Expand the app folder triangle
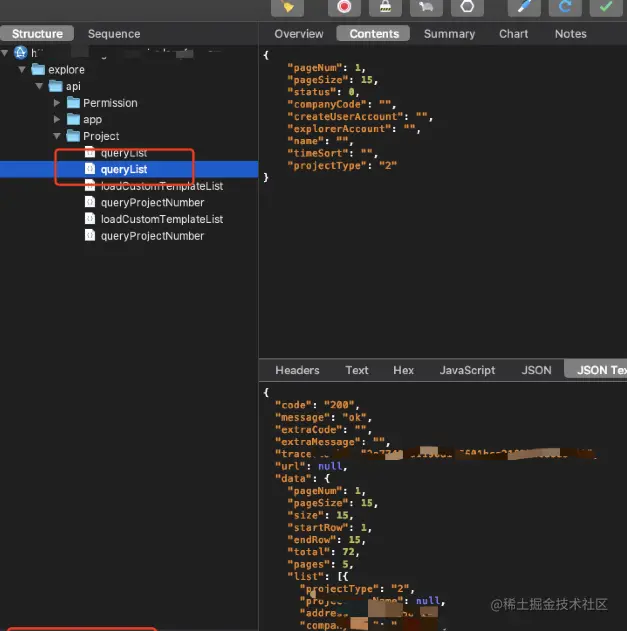The height and width of the screenshot is (631, 627). tap(57, 120)
